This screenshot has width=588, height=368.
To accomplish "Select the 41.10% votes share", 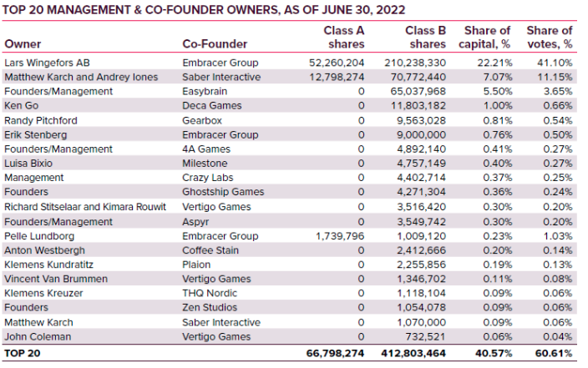I will (555, 63).
